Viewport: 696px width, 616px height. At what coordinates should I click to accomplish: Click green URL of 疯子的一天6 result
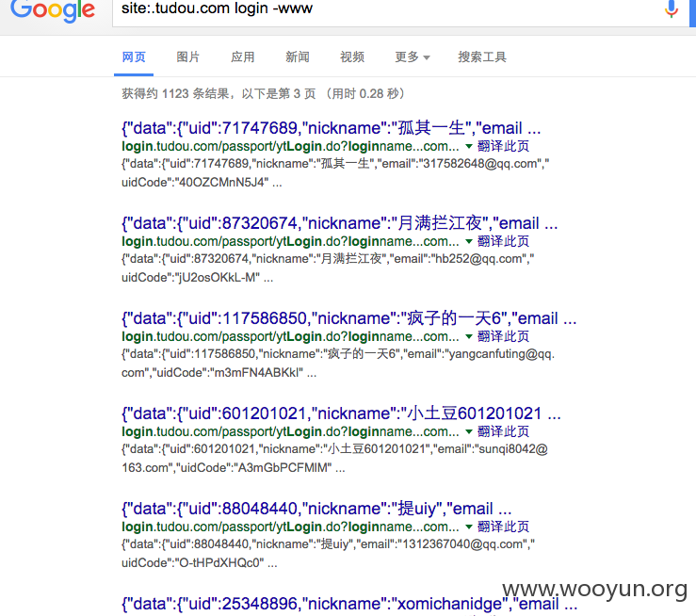(290, 336)
